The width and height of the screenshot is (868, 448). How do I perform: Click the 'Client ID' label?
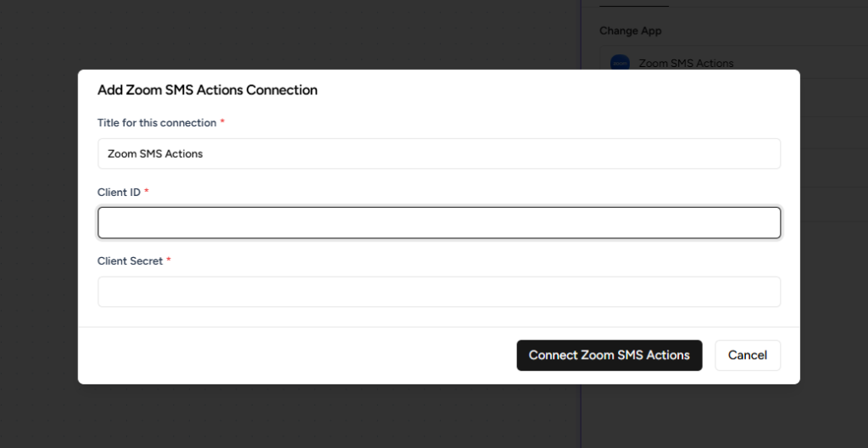coord(119,193)
